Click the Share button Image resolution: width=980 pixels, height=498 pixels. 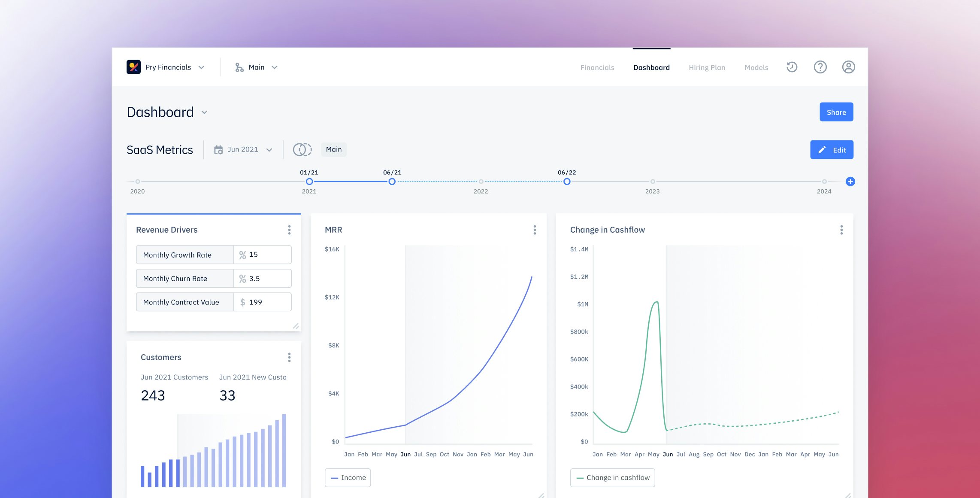836,112
